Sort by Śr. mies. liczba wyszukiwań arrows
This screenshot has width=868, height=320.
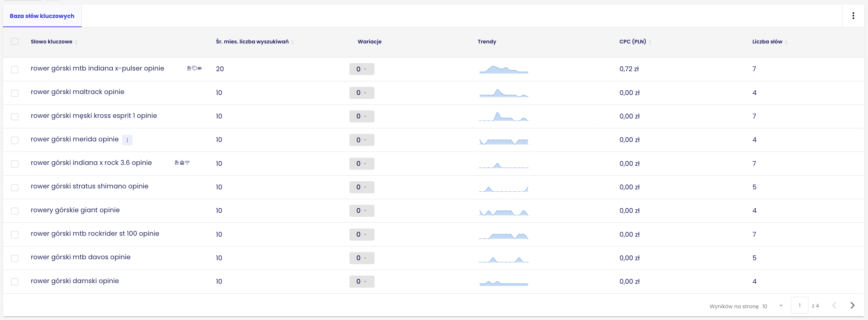293,42
